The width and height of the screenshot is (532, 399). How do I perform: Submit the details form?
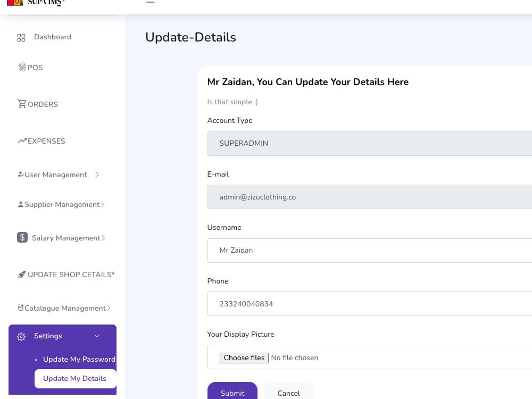coord(232,391)
